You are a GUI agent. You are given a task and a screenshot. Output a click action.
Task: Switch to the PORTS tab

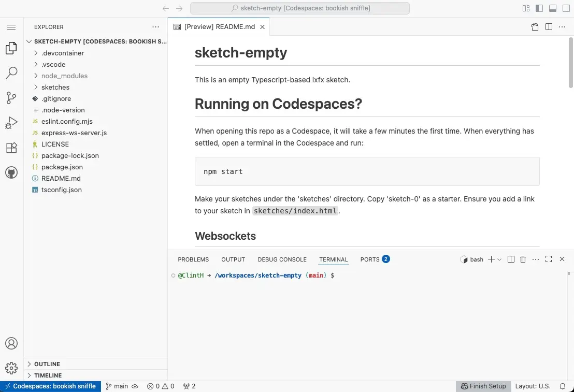coord(369,259)
